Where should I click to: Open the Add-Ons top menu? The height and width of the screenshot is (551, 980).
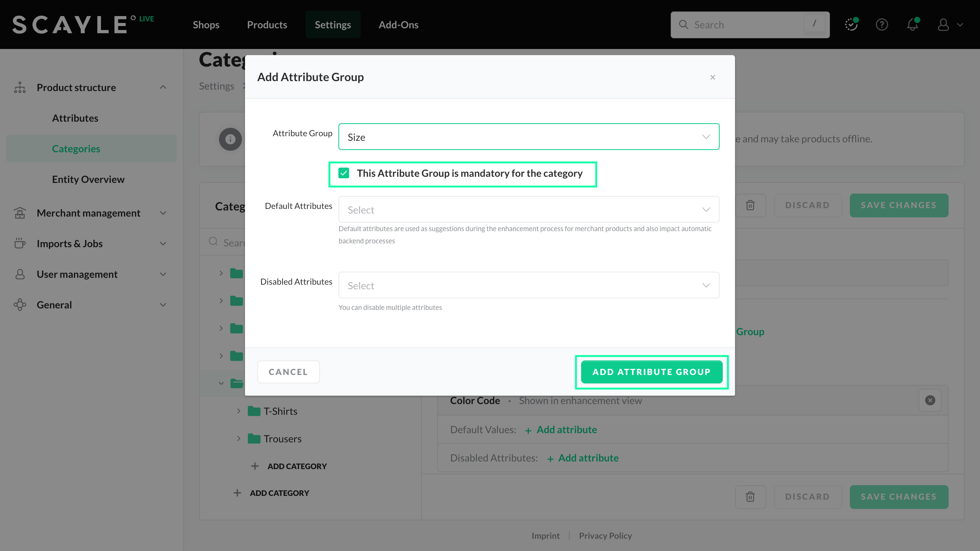tap(398, 25)
